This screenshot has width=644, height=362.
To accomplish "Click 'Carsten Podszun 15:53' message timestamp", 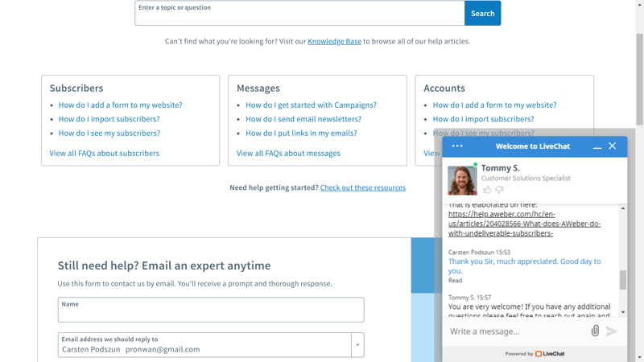I will tap(479, 252).
